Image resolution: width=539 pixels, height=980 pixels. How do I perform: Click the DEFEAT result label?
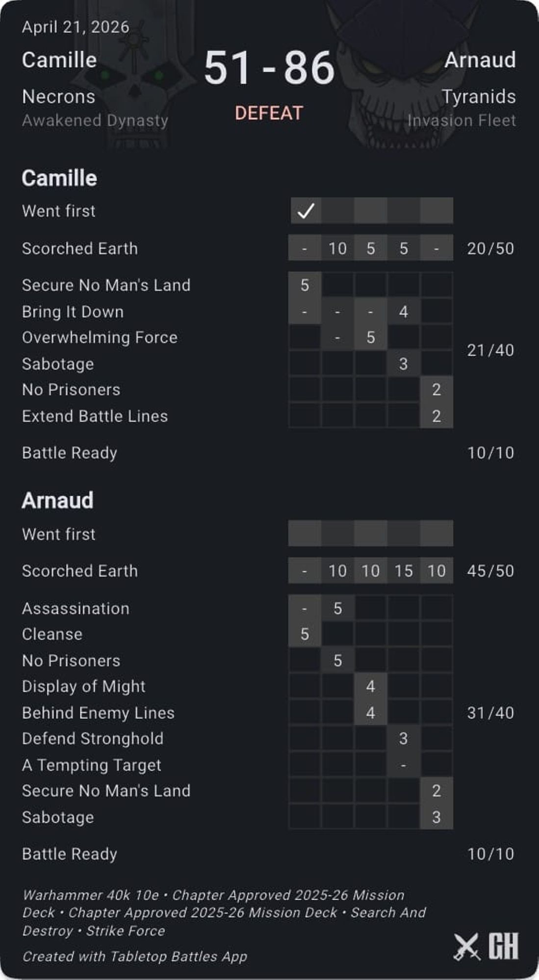pos(269,113)
